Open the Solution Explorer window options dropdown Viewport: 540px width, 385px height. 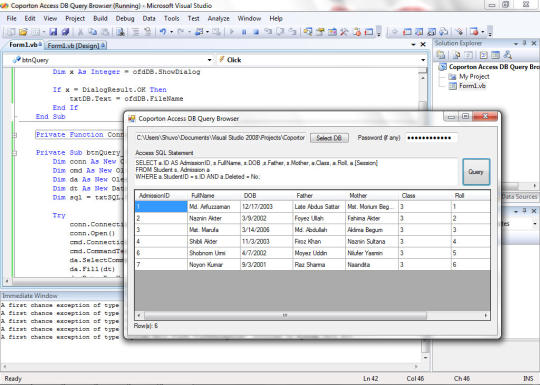point(516,43)
